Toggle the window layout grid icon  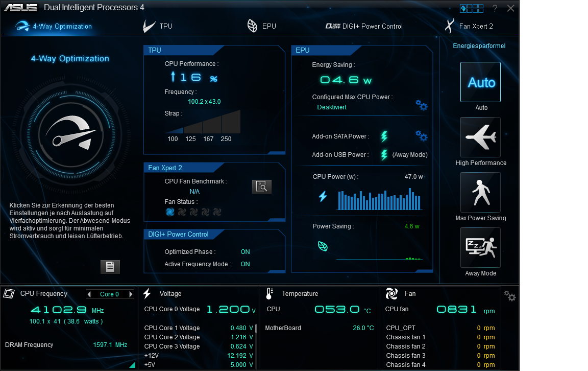pyautogui.click(x=472, y=8)
